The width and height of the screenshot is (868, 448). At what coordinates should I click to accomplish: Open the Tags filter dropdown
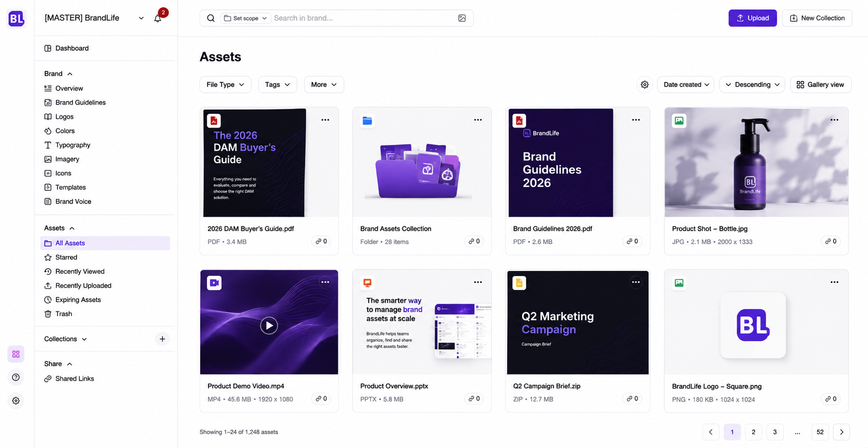(278, 85)
